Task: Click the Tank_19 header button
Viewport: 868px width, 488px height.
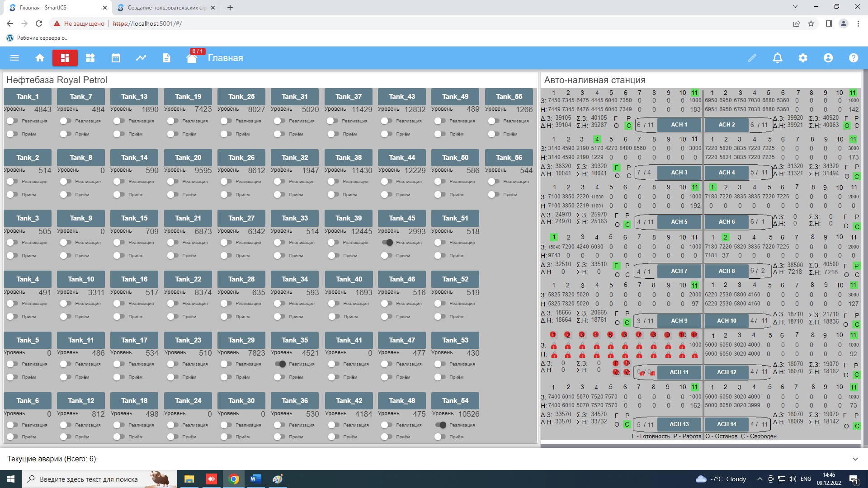Action: pos(188,97)
